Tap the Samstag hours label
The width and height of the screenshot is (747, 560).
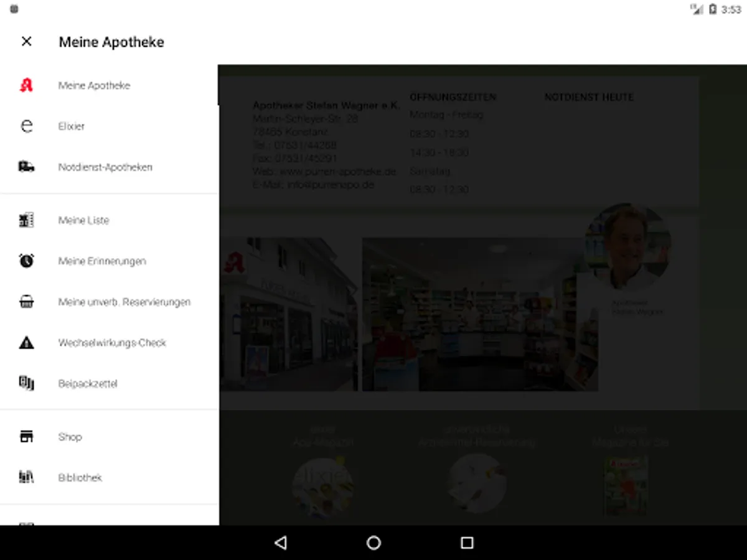(x=430, y=171)
